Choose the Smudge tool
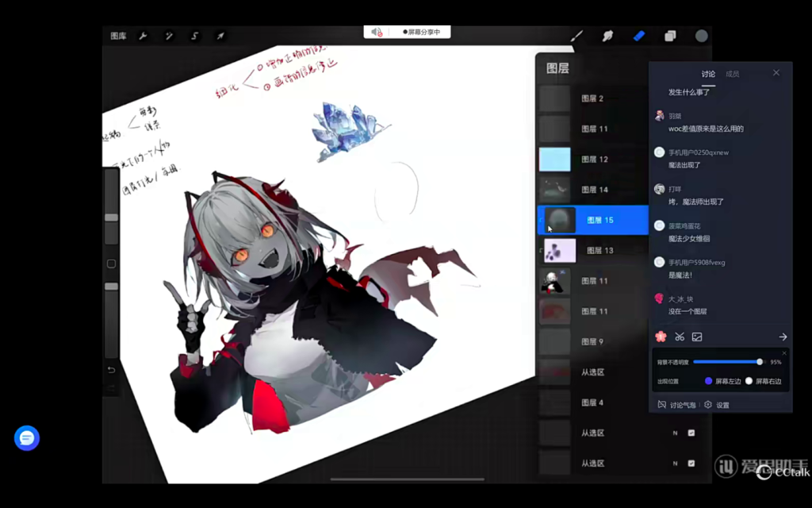The height and width of the screenshot is (508, 812). point(608,36)
